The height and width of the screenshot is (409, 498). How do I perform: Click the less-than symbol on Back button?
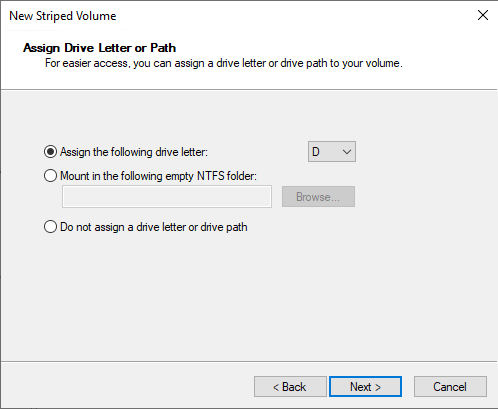pyautogui.click(x=276, y=387)
